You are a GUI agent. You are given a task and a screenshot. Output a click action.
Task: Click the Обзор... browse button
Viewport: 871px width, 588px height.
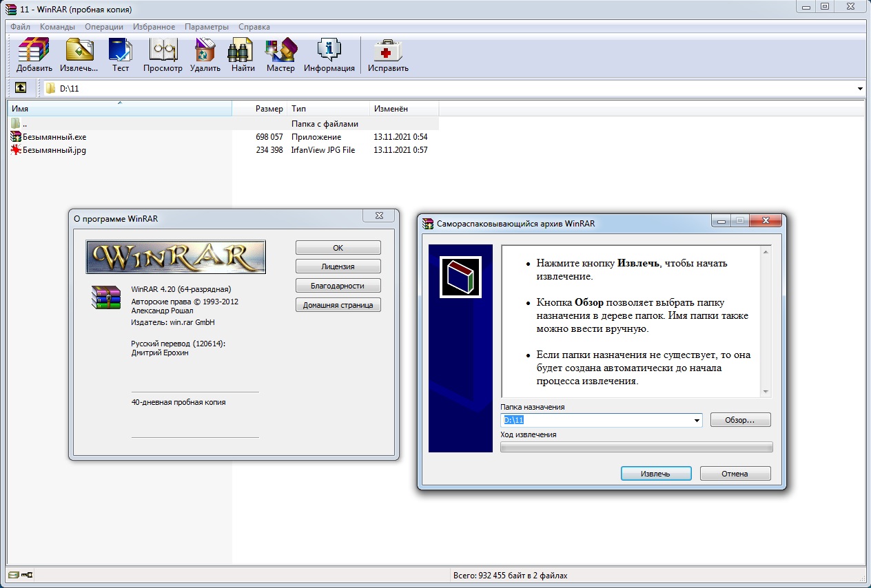pos(740,420)
